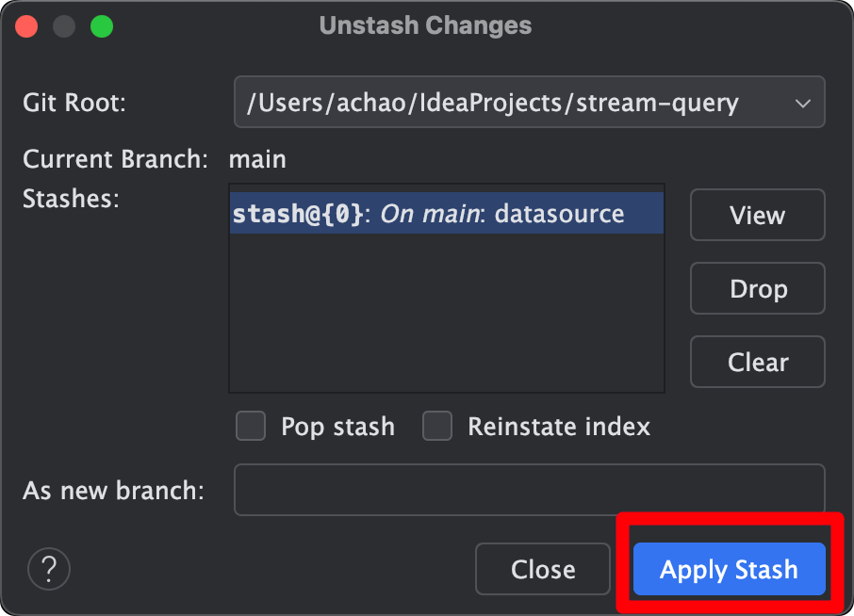Click the help question mark icon
This screenshot has width=854, height=616.
coord(49,569)
